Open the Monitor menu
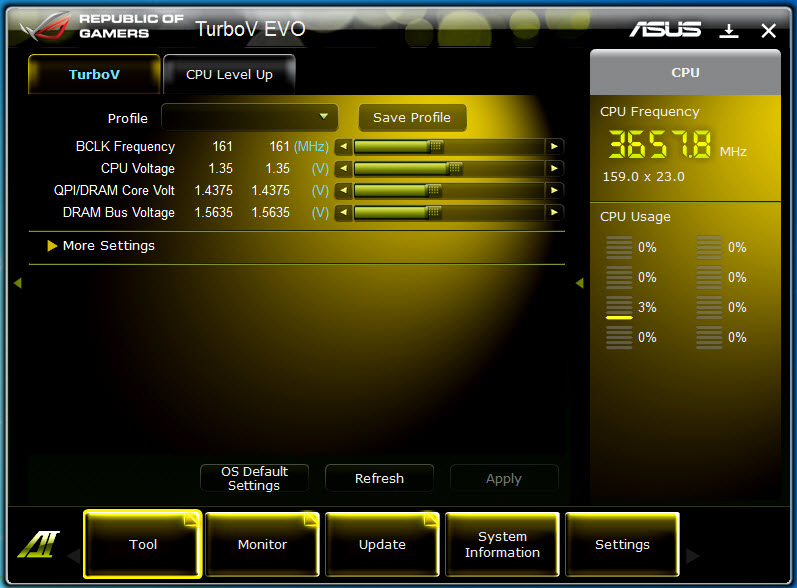797x588 pixels. (x=262, y=544)
